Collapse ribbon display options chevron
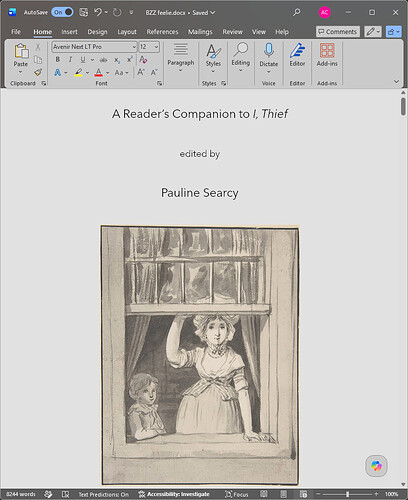This screenshot has width=408, height=500. [x=396, y=81]
